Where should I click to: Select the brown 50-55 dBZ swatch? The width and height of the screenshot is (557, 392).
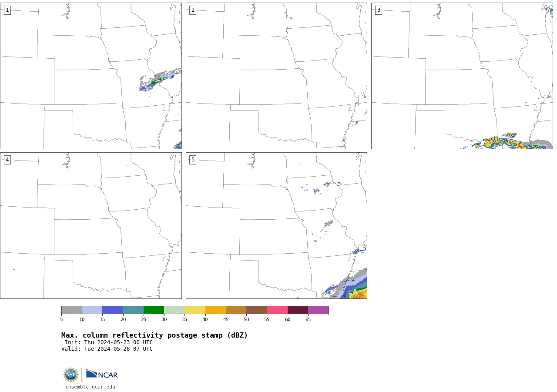point(256,310)
